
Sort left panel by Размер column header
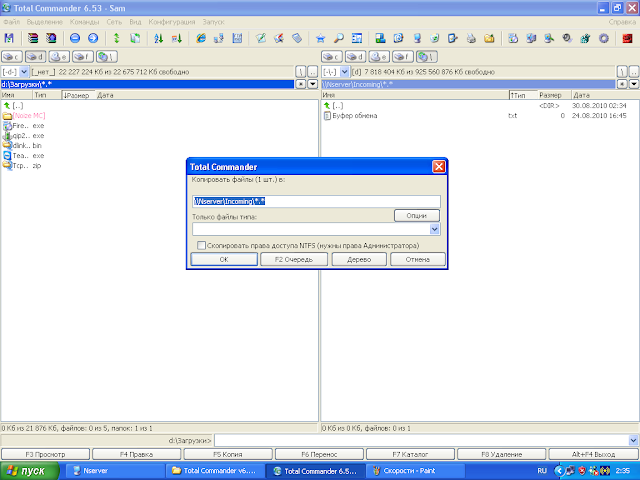click(78, 95)
